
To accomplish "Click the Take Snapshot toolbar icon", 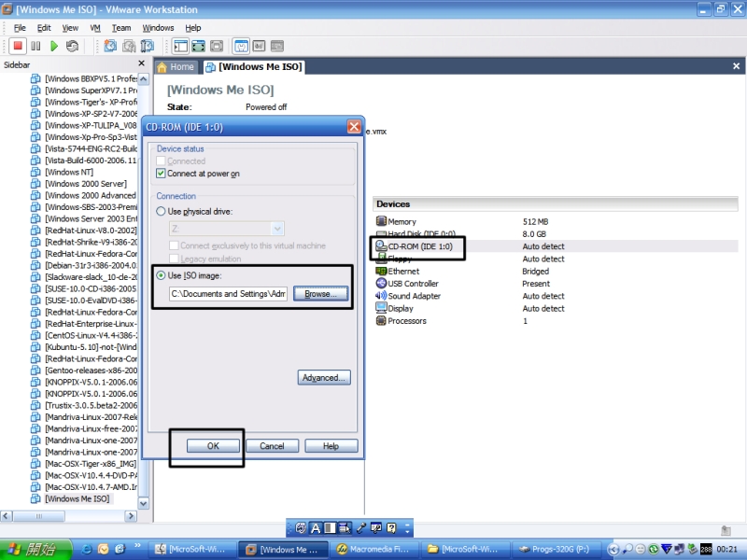I will point(110,46).
